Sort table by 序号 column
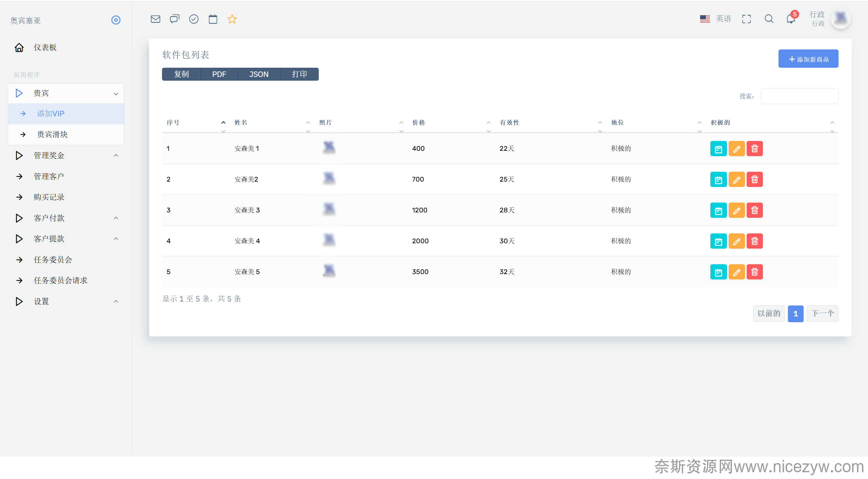This screenshot has width=868, height=479. pos(196,123)
